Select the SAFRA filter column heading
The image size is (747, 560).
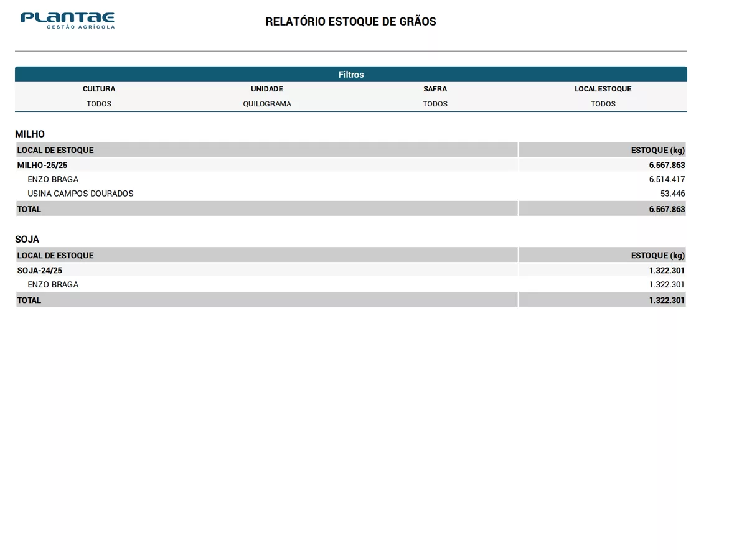pos(435,89)
